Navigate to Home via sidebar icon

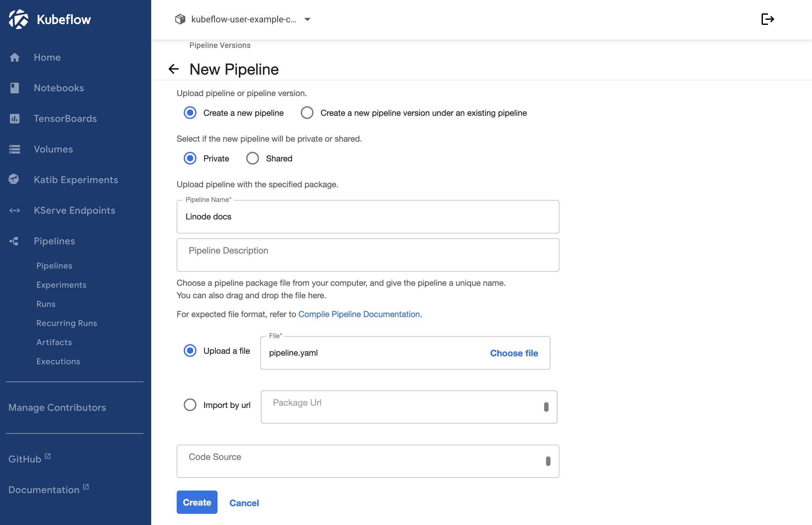(15, 57)
